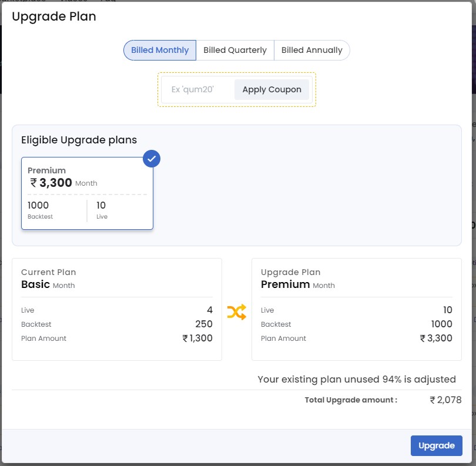This screenshot has height=466, width=476.
Task: Click the blue checkmark badge on Premium card
Action: (x=152, y=159)
